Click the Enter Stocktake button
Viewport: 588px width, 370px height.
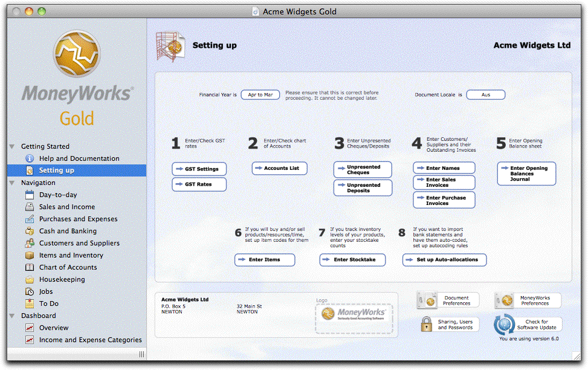(x=352, y=260)
